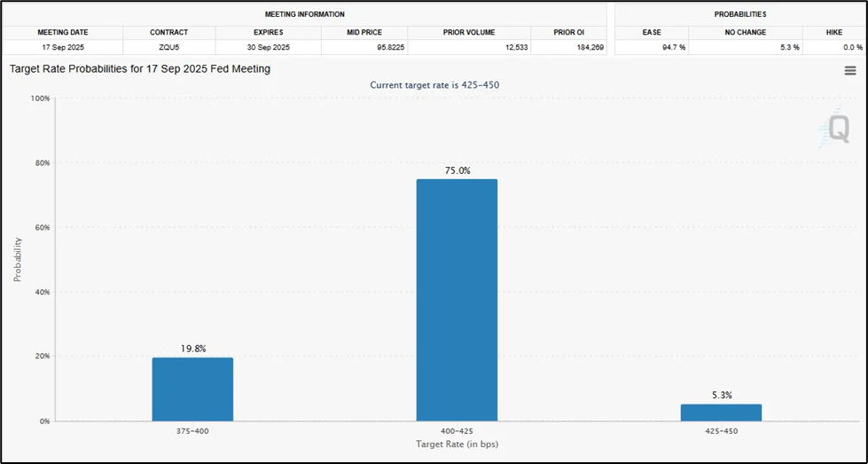Click the EXPIRES column header
Viewport: 868px width, 464px height.
pyautogui.click(x=269, y=33)
